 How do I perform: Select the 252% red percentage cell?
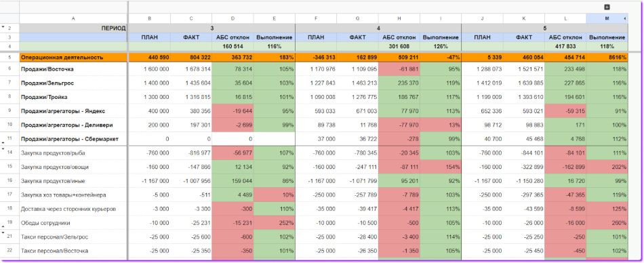275,223
